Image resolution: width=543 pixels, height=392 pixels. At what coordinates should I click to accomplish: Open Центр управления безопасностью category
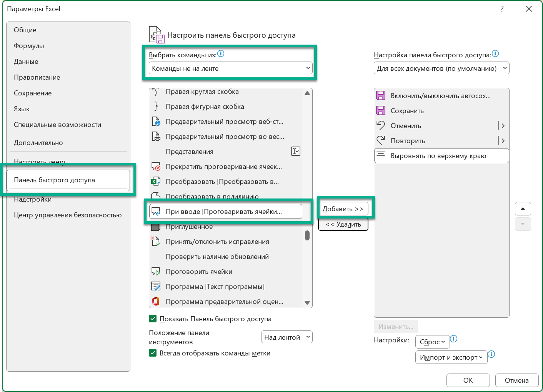(x=68, y=215)
